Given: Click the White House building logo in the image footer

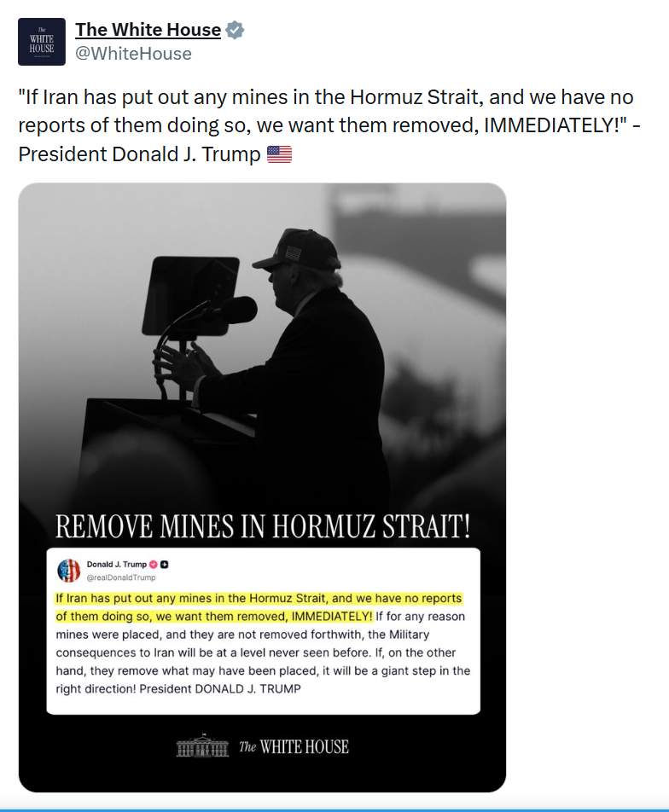Looking at the screenshot, I should [x=202, y=746].
